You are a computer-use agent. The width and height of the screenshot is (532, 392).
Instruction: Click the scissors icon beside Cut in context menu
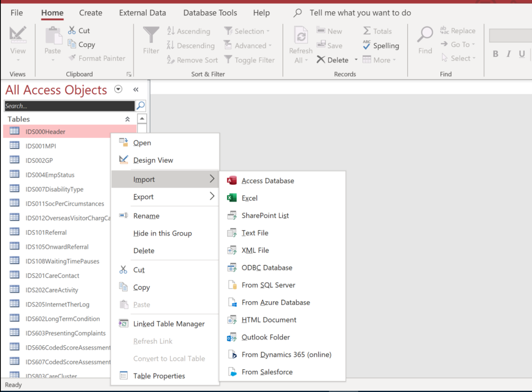(x=123, y=270)
